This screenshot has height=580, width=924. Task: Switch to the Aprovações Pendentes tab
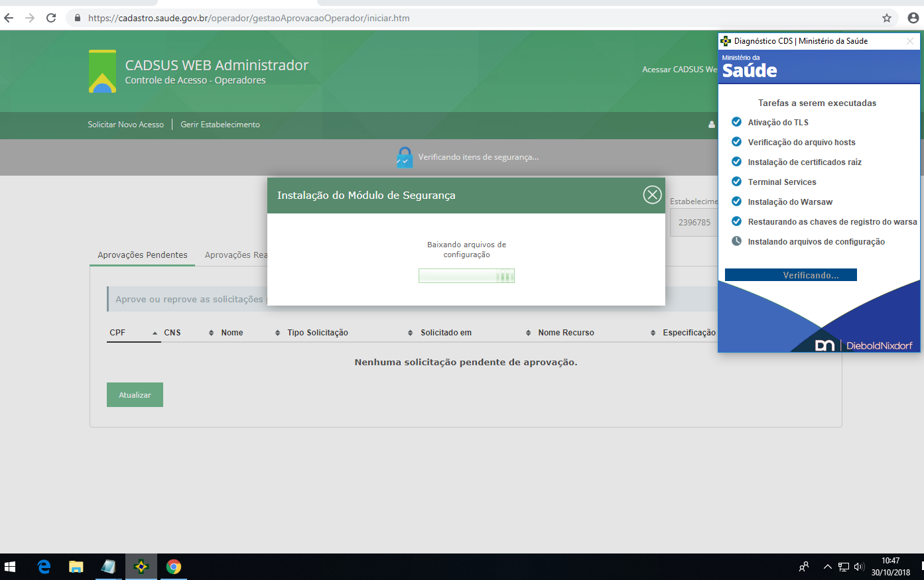click(x=142, y=255)
